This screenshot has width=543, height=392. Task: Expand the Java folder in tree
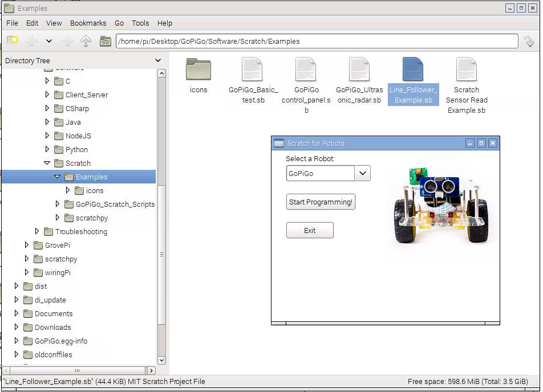point(47,122)
